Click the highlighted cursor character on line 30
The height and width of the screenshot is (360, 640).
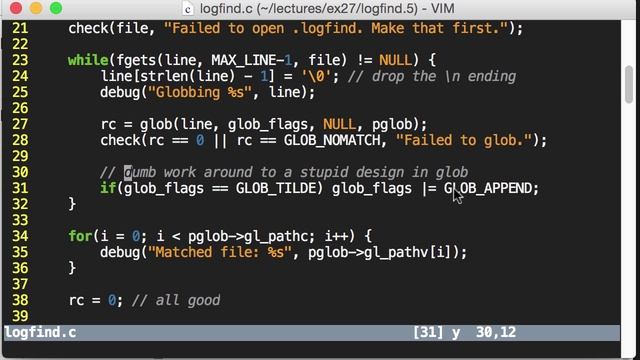(128, 172)
